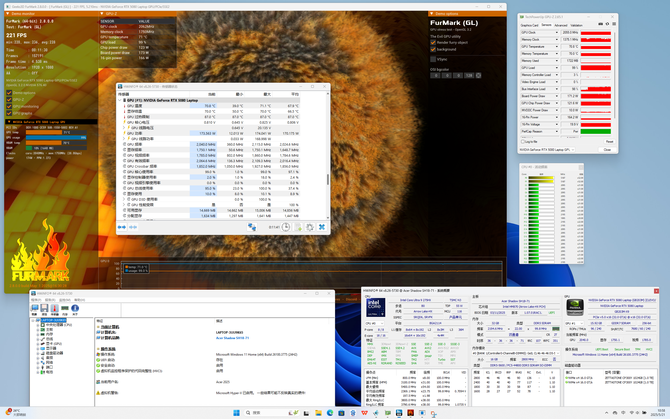Uncheck Demo options checkbox in FurMark

click(x=9, y=93)
